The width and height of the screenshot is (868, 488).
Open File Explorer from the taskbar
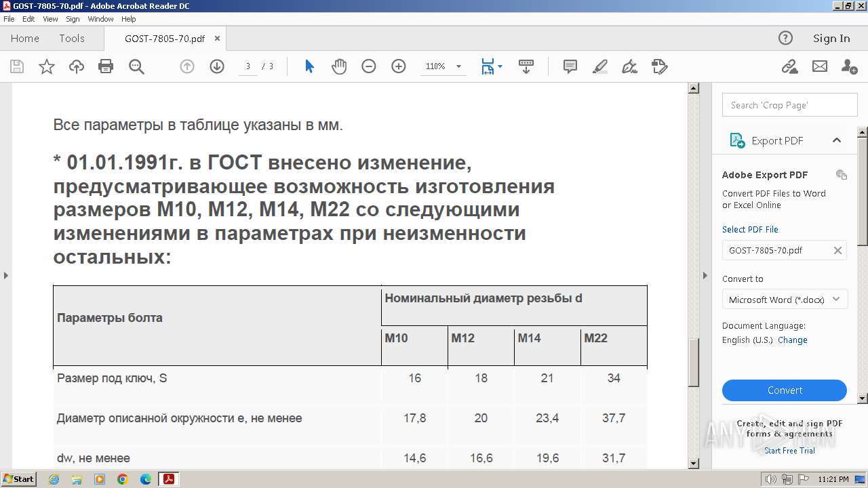[77, 479]
